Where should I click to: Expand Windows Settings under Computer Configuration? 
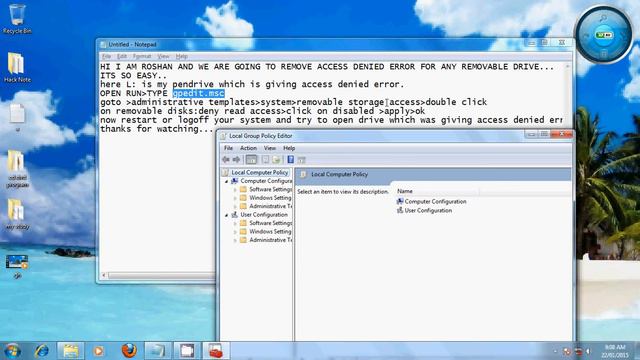pos(235,198)
